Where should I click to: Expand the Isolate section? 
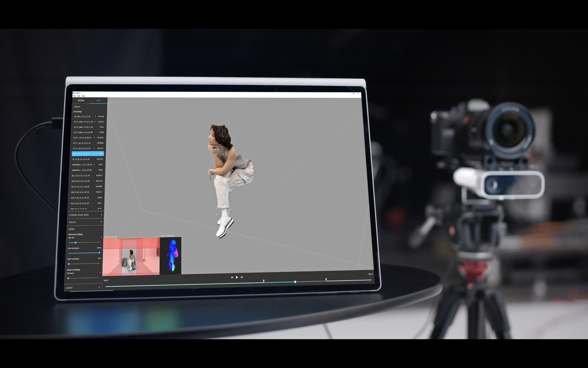click(x=101, y=222)
